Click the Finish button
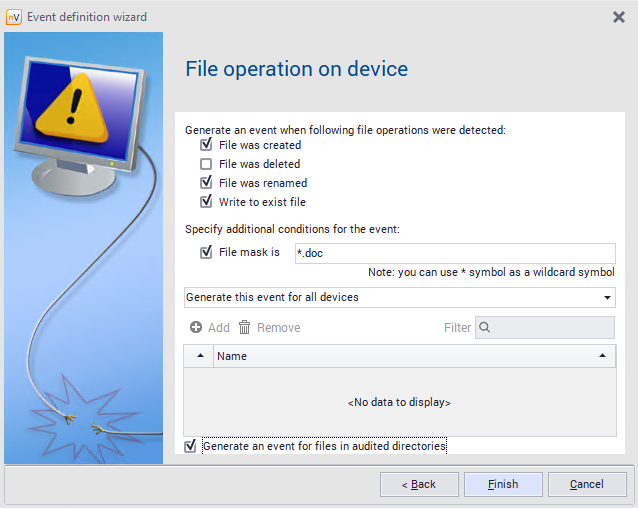638x508 pixels. click(x=503, y=484)
